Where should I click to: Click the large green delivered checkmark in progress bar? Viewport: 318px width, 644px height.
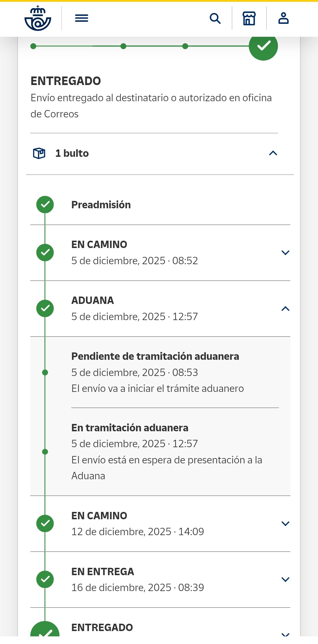click(x=263, y=46)
